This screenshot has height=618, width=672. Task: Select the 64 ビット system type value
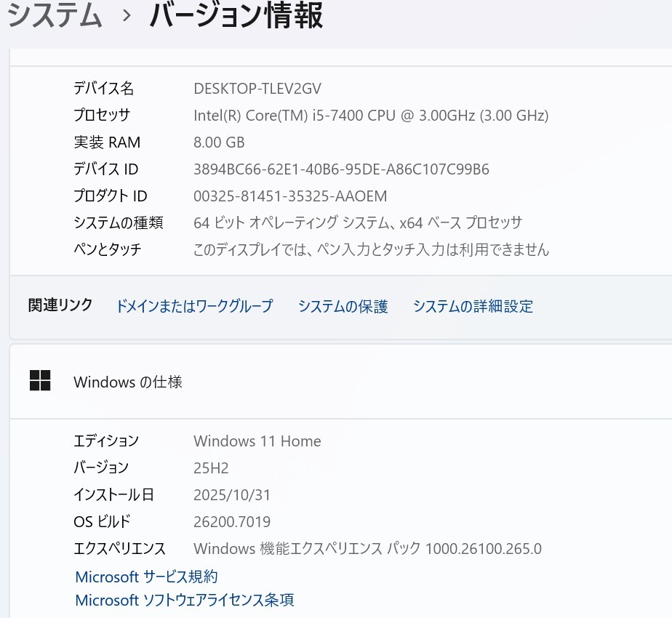(358, 223)
